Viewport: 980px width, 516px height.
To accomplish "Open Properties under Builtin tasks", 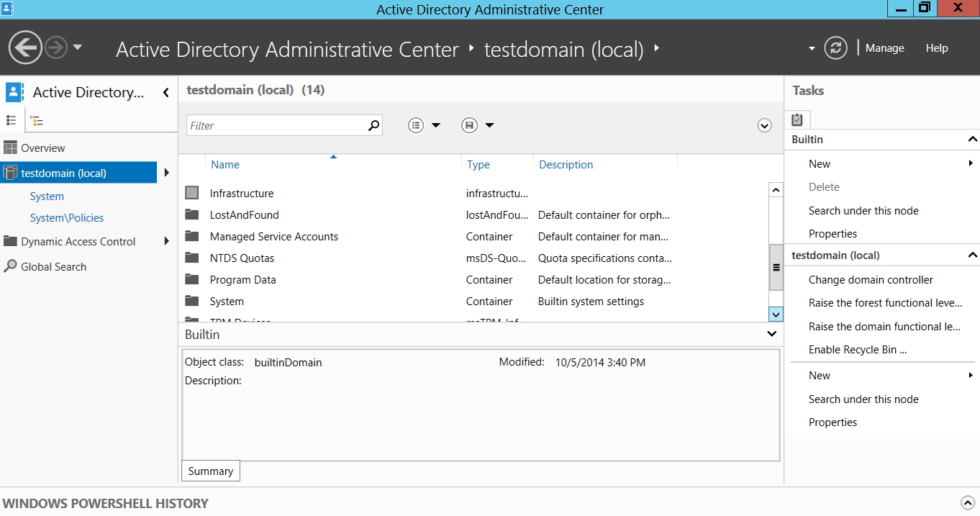I will (x=832, y=234).
